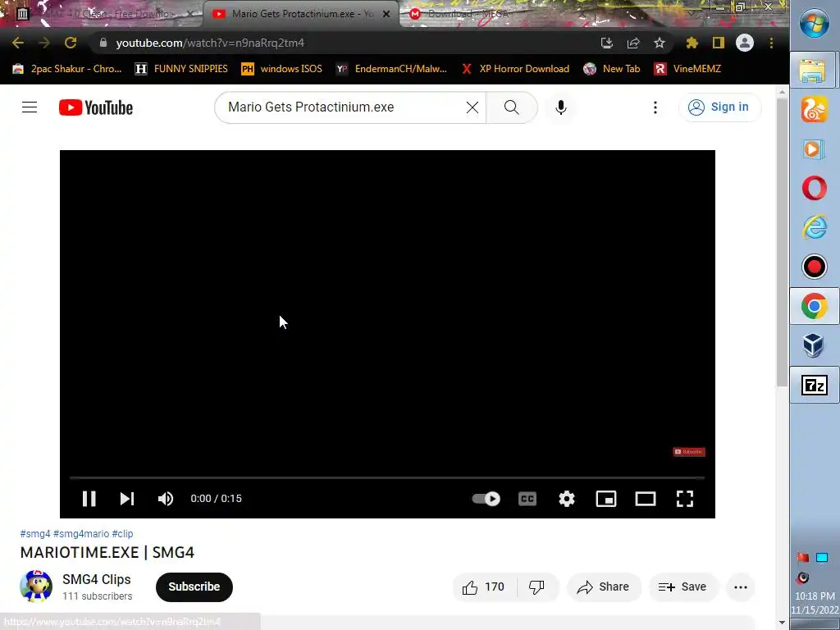Open video settings gear
The height and width of the screenshot is (630, 840).
point(567,499)
